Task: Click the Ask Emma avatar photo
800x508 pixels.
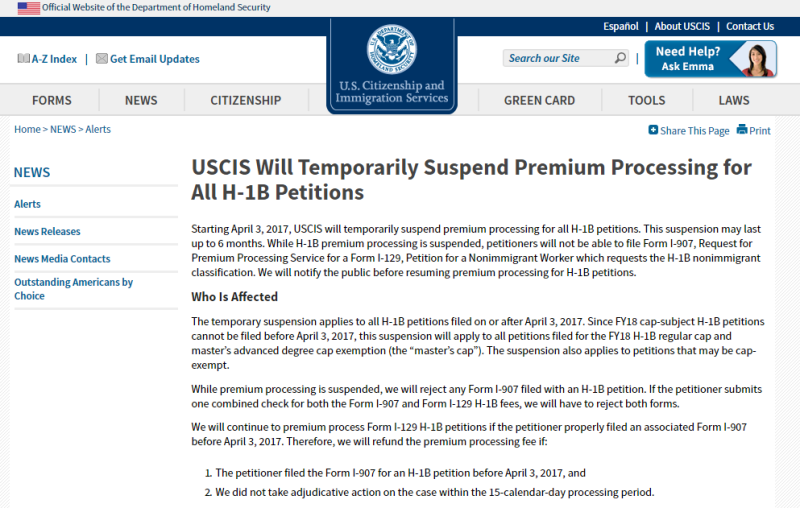Action: (756, 60)
